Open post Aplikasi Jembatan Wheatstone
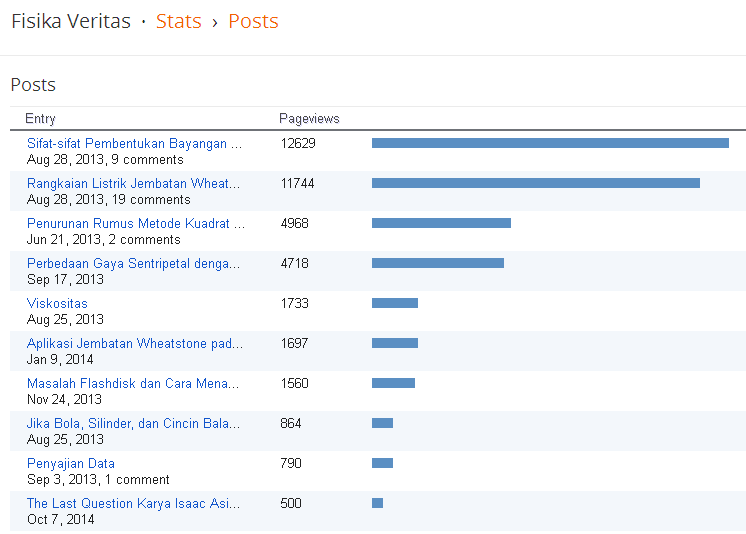The width and height of the screenshot is (746, 534). pos(135,343)
